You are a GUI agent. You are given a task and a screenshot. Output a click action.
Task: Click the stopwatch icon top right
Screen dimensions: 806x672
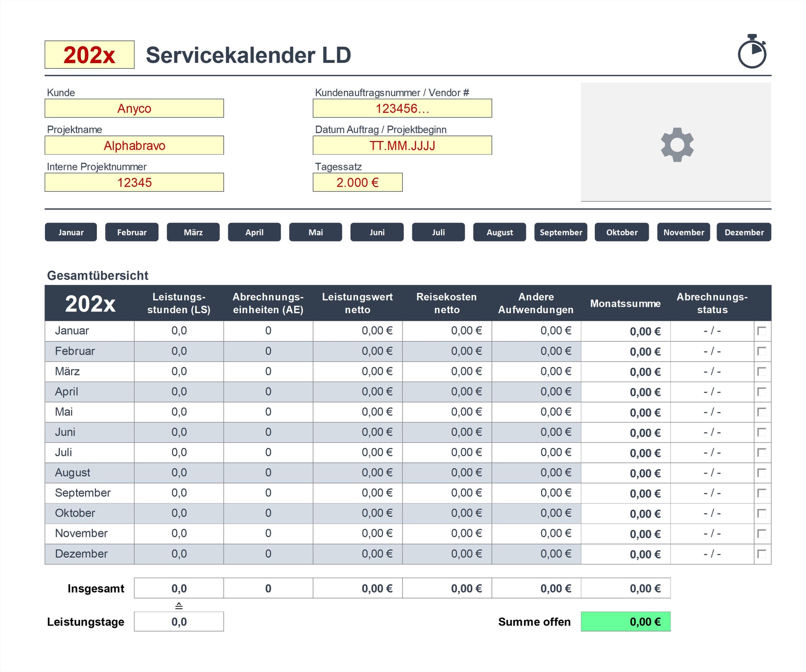[x=752, y=52]
